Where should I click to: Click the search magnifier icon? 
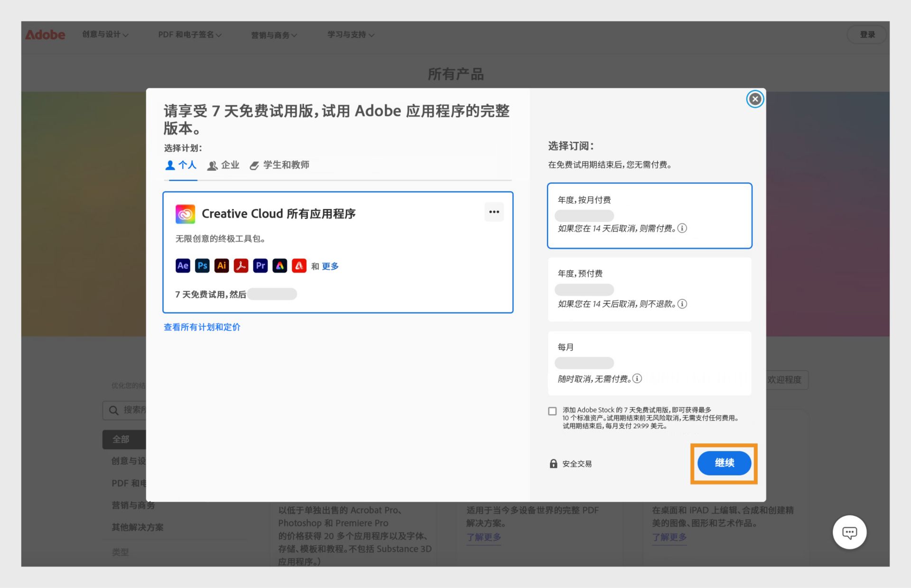coord(113,410)
